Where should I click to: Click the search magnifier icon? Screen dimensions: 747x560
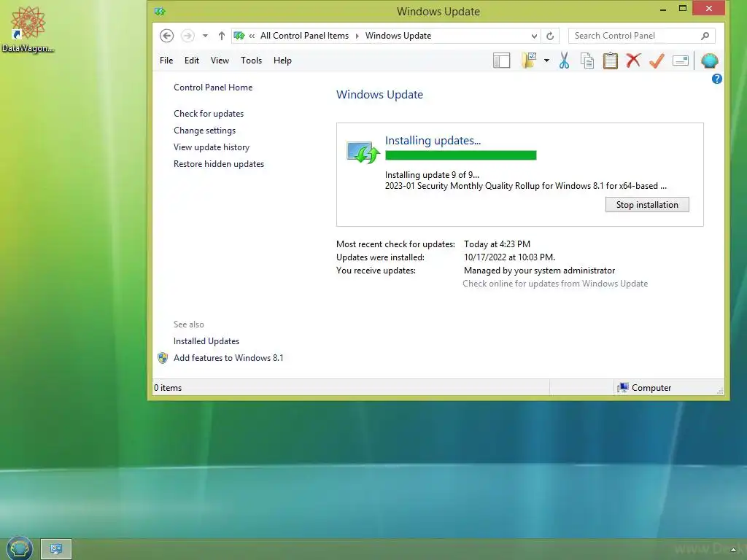(x=705, y=36)
